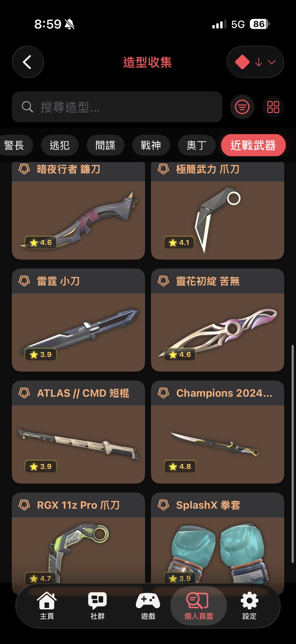
Task: Select the 奧丁 category tab
Action: (196, 145)
